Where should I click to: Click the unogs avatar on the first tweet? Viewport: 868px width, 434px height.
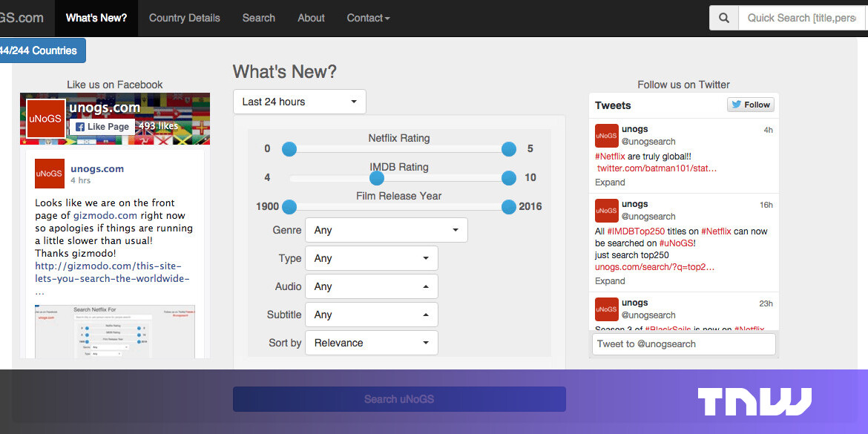[x=606, y=136]
